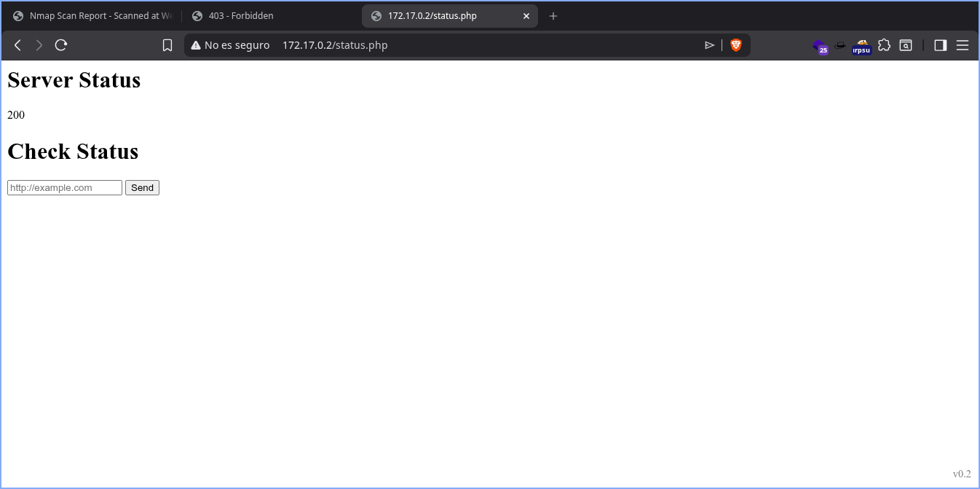
Task: Click the send/share arrow icon in address bar
Action: pos(709,45)
